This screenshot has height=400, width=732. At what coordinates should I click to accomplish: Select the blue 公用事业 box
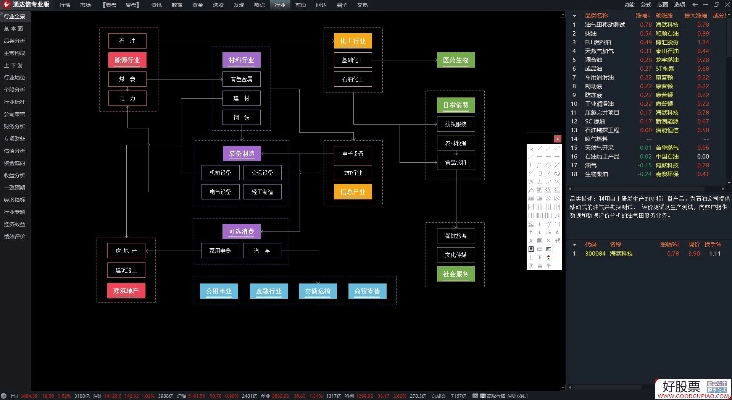tap(217, 291)
